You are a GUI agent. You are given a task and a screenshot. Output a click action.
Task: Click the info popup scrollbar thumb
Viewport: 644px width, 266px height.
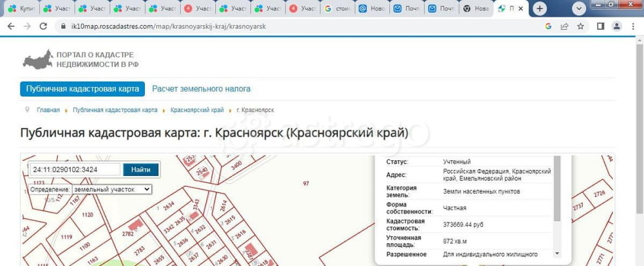coord(557,188)
